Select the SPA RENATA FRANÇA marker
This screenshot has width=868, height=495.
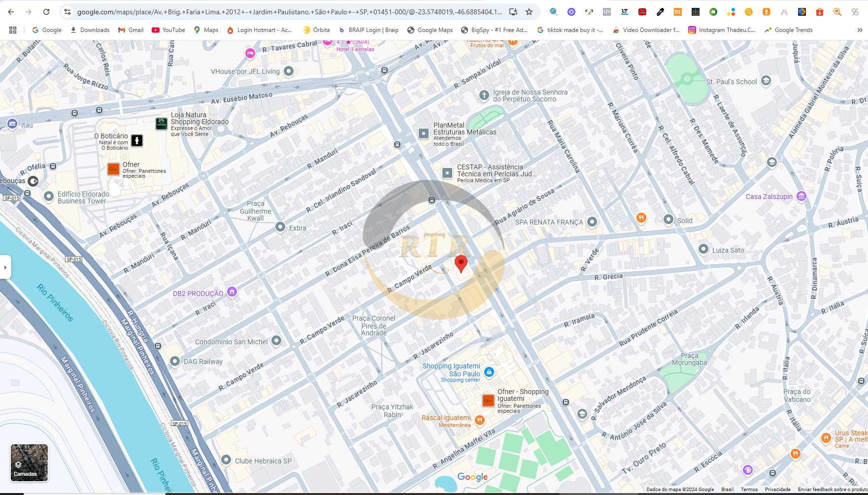pos(592,222)
